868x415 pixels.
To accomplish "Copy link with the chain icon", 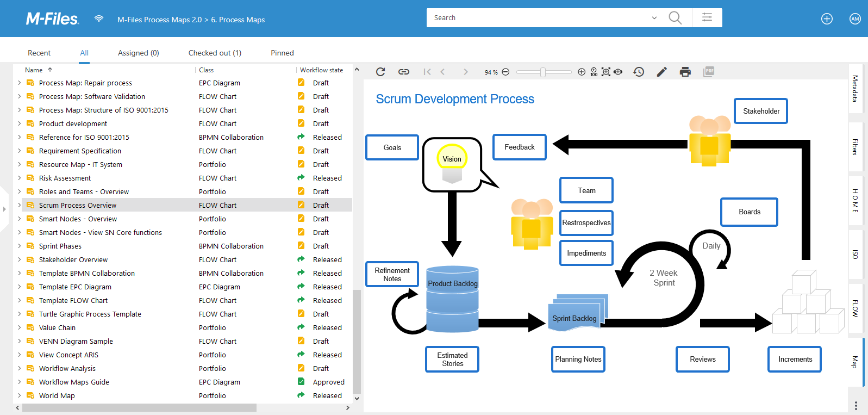I will [403, 72].
